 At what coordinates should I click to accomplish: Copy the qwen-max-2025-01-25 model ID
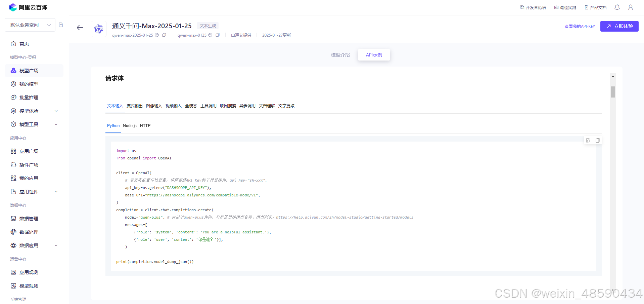tap(164, 35)
